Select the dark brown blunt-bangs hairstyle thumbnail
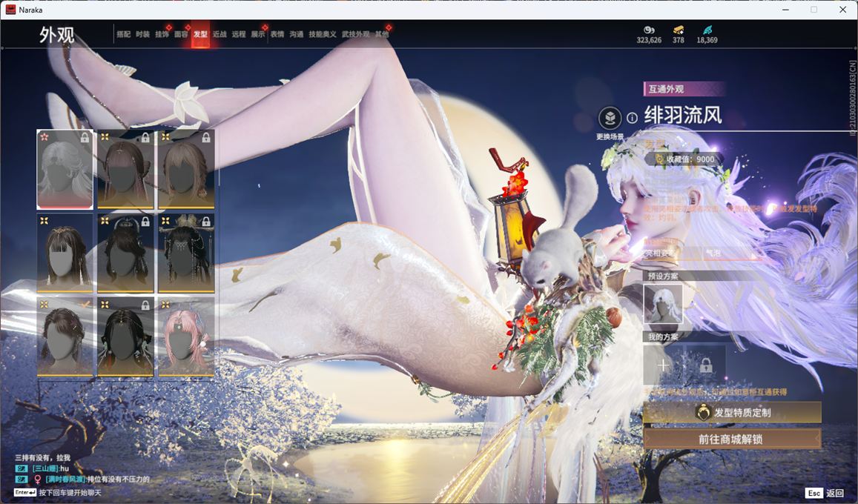This screenshot has height=504, width=858. pos(65,253)
